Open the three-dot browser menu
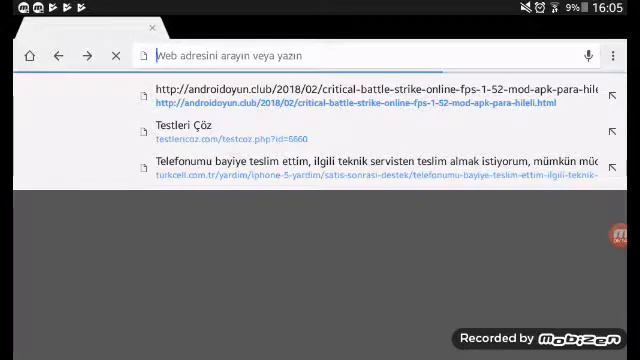640x360 pixels. 613,56
